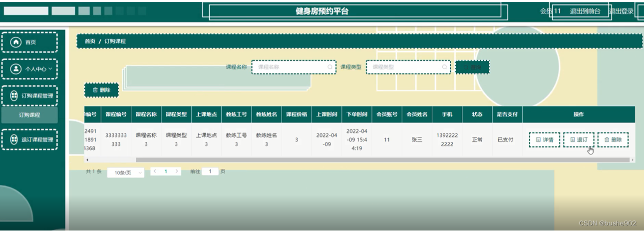Click the previous page arrow
Screen dimensions: 644x231
(155, 171)
